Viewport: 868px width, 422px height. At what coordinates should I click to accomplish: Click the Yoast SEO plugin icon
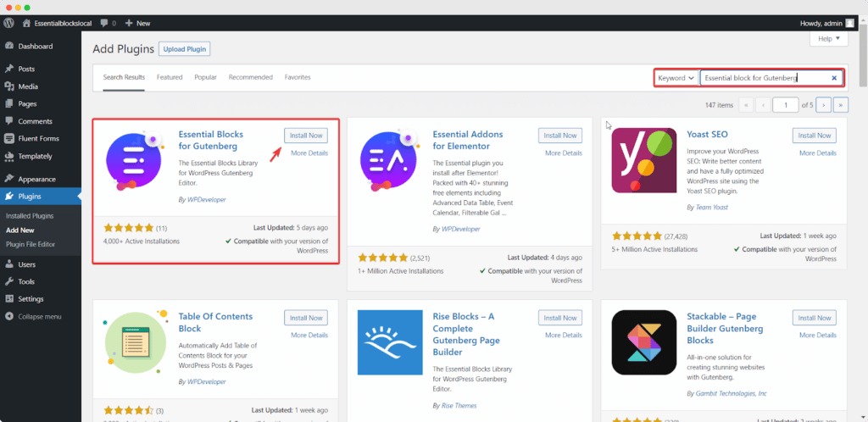pyautogui.click(x=643, y=160)
